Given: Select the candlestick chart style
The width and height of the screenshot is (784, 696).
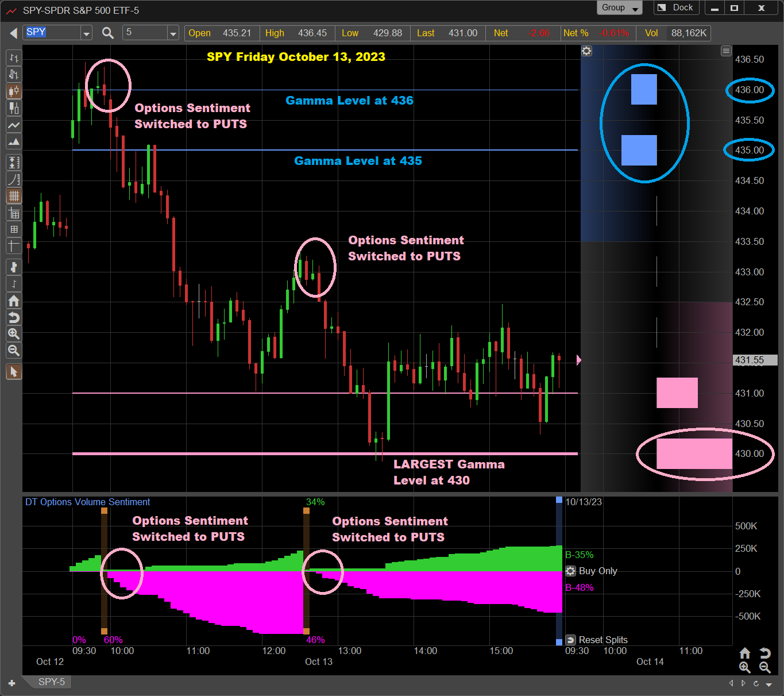Looking at the screenshot, I should [14, 91].
